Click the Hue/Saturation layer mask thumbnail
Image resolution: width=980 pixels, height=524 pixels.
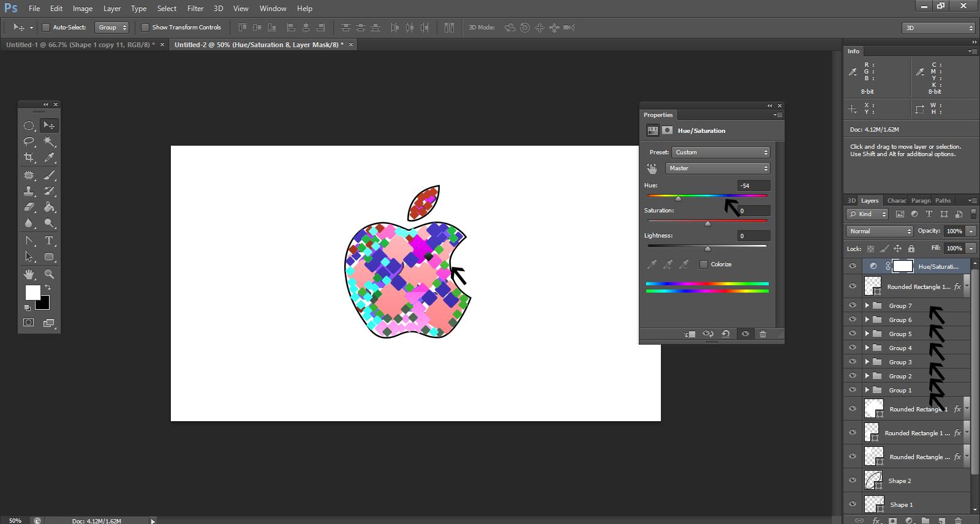(903, 266)
